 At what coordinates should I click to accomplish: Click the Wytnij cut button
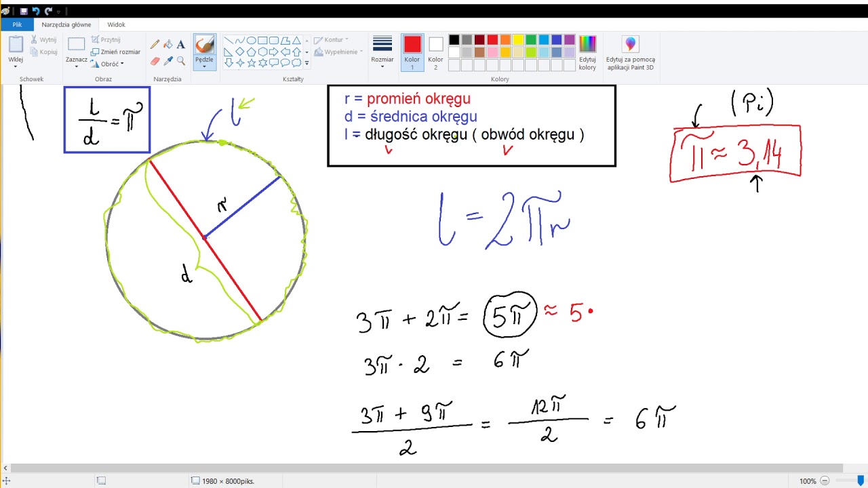[43, 40]
